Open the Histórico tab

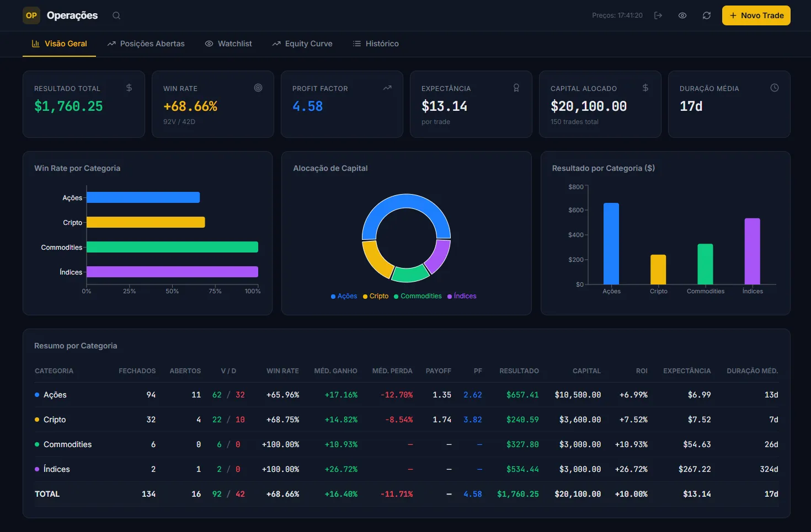[376, 44]
